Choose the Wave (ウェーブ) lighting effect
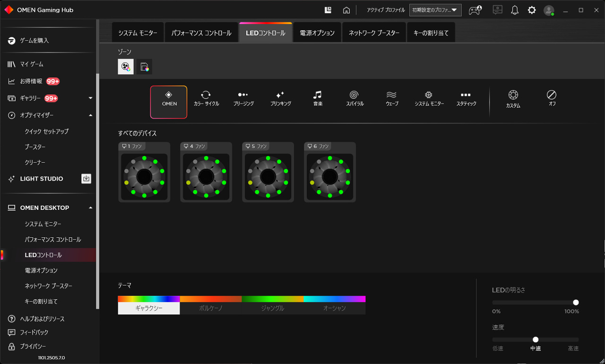This screenshot has height=364, width=605. (391, 98)
